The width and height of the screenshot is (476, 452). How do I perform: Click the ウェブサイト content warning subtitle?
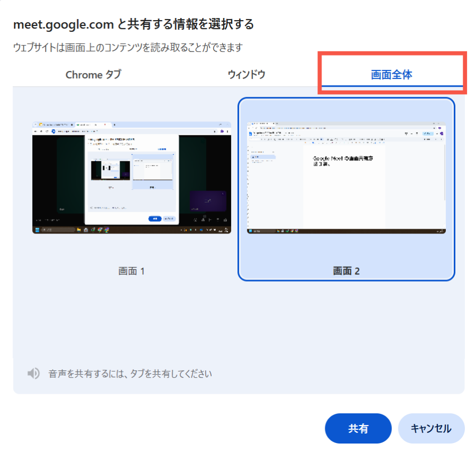pyautogui.click(x=127, y=48)
